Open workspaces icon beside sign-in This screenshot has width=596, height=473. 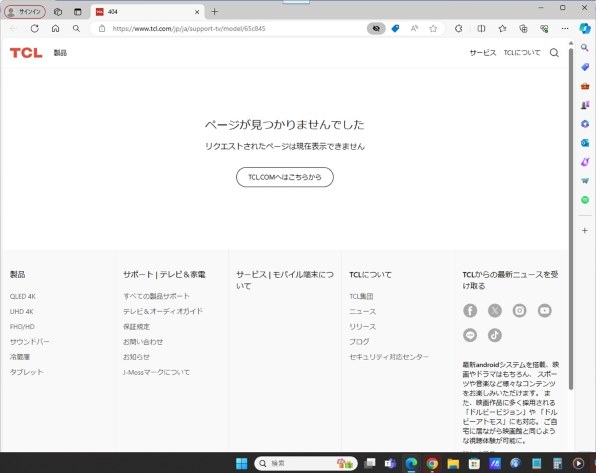[x=58, y=12]
